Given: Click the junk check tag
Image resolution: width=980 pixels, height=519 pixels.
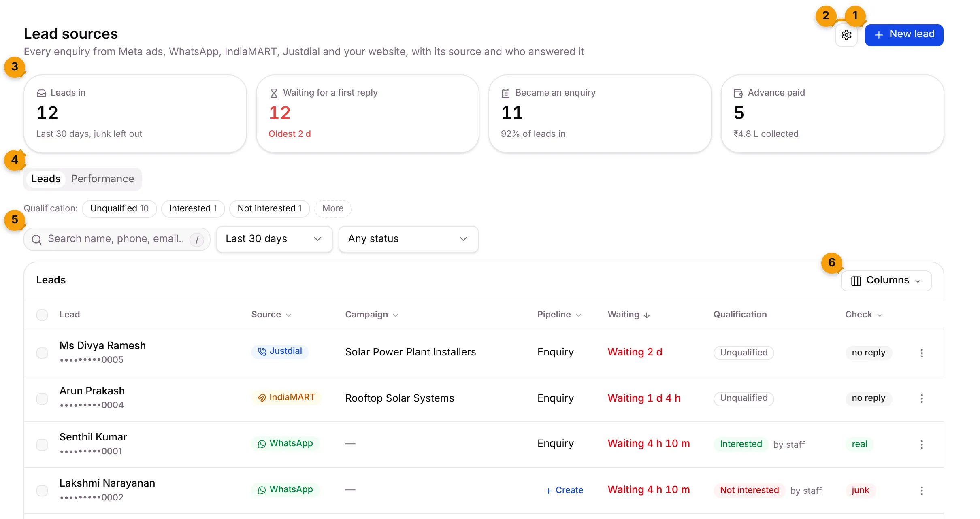Looking at the screenshot, I should pos(860,490).
